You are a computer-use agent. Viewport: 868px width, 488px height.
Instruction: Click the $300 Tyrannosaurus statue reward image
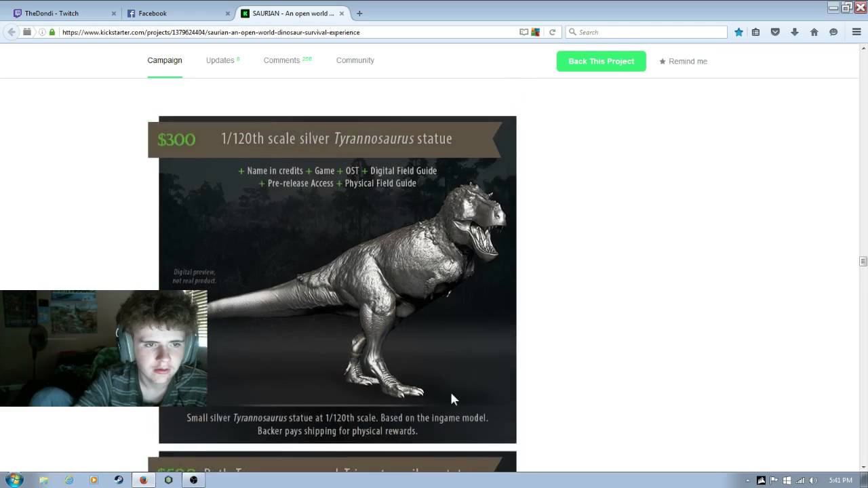coord(337,279)
